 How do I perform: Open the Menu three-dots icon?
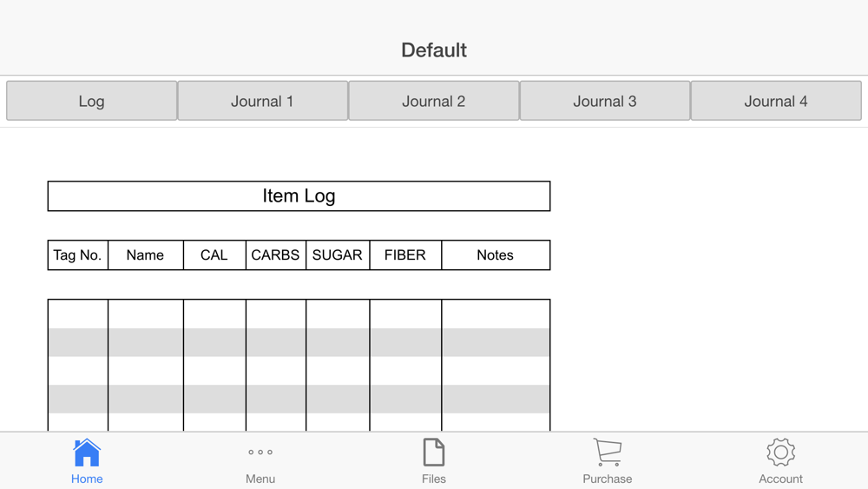260,453
